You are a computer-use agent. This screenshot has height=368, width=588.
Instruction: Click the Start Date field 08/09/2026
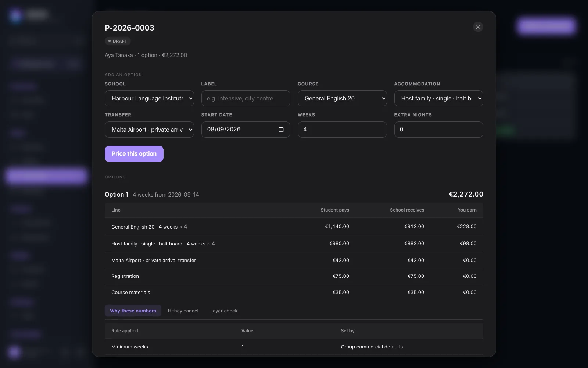[245, 130]
